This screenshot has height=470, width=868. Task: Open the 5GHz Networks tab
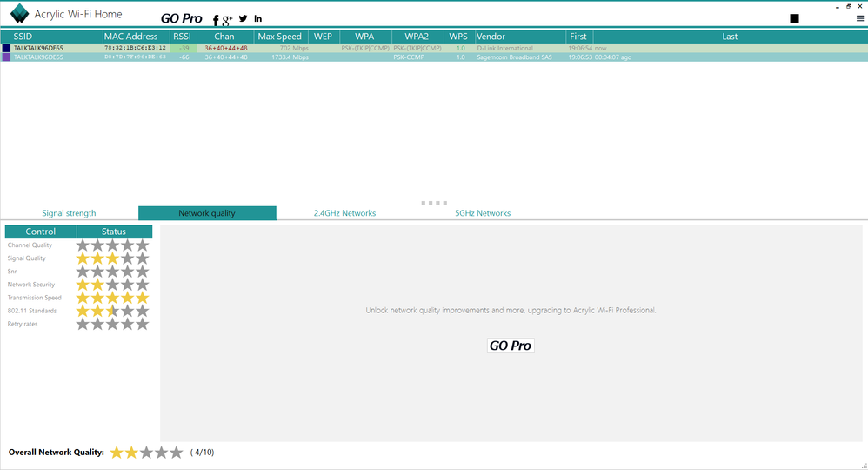click(483, 213)
